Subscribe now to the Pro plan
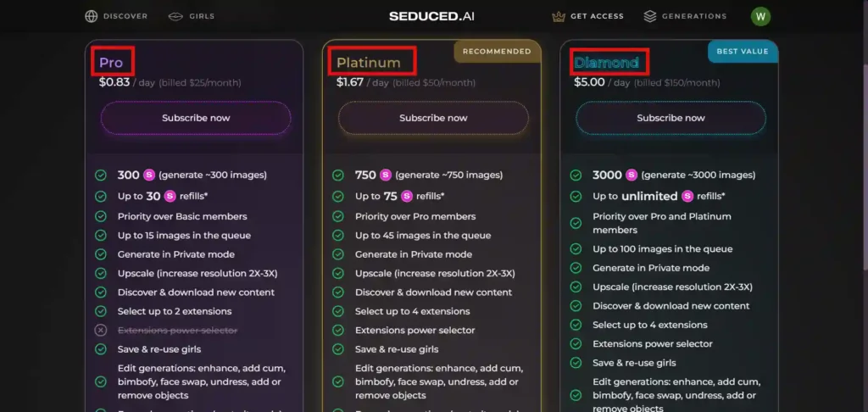The width and height of the screenshot is (868, 412). (x=196, y=118)
